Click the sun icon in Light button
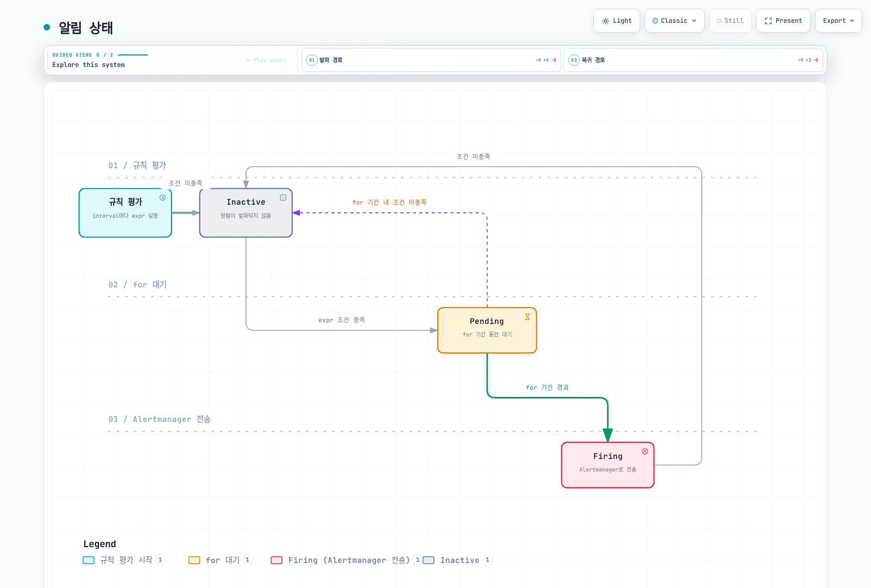 (605, 21)
